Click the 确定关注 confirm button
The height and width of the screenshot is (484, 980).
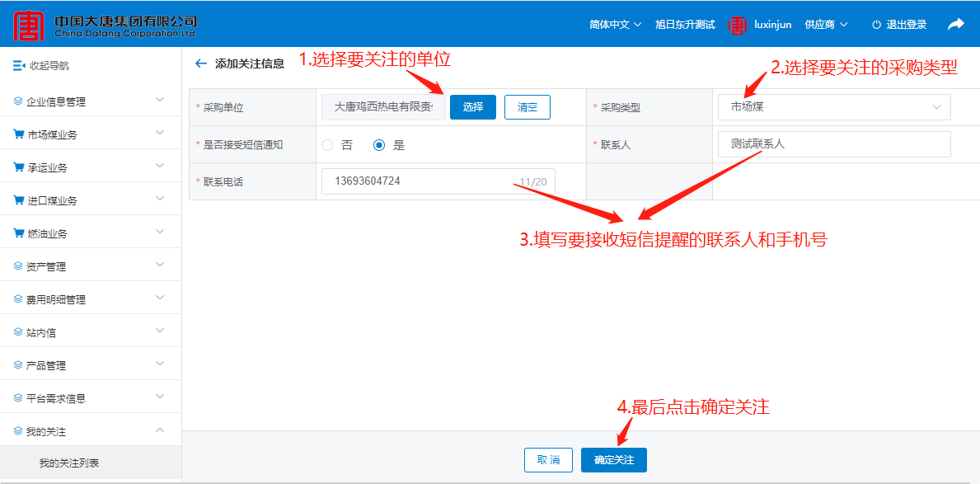613,460
